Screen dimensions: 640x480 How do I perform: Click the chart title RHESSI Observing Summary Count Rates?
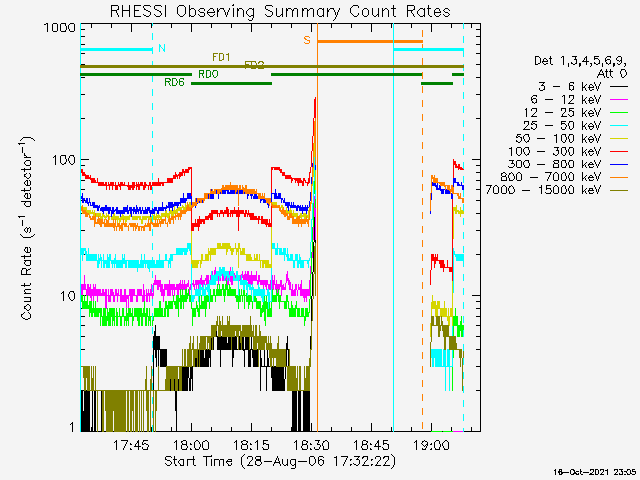tap(280, 11)
